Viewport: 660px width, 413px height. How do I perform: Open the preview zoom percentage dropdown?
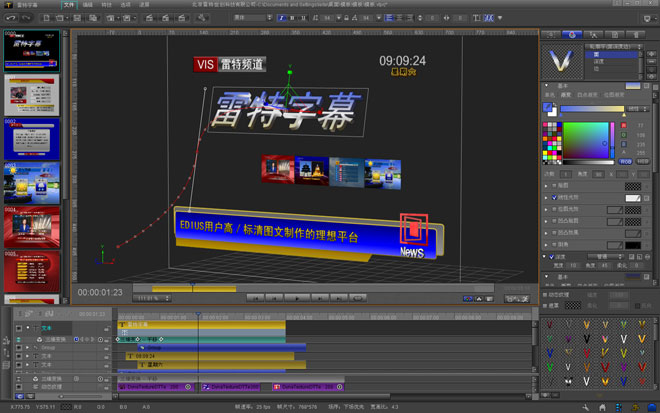[x=153, y=297]
